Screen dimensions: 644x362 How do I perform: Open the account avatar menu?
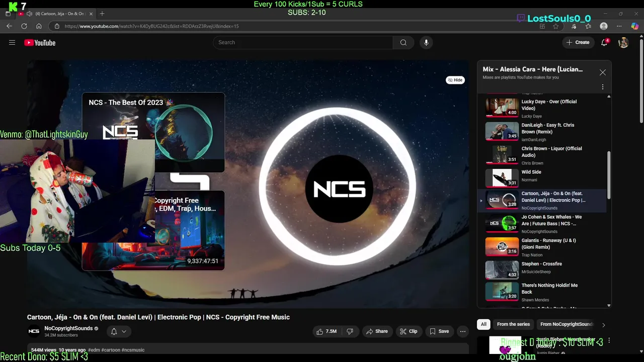pyautogui.click(x=623, y=43)
